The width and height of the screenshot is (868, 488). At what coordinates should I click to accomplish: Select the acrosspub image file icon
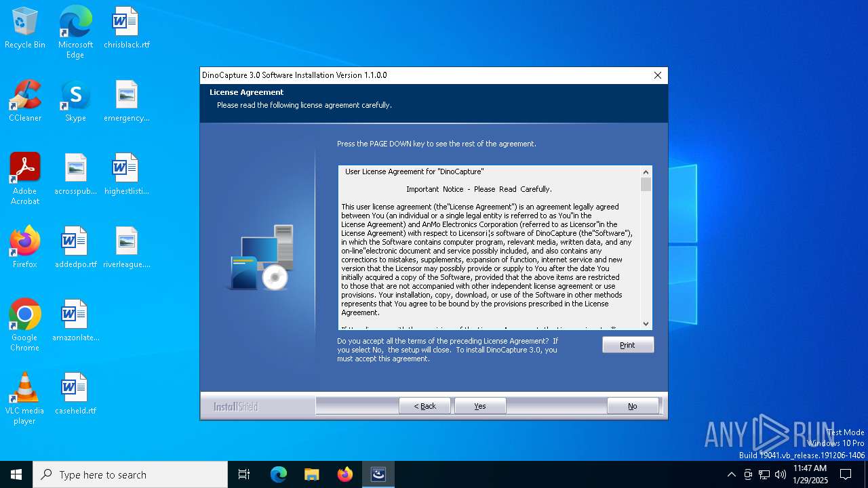tap(75, 174)
